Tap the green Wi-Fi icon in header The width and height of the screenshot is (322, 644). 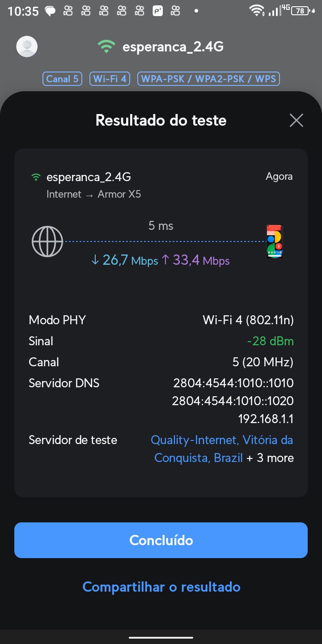pyautogui.click(x=106, y=47)
